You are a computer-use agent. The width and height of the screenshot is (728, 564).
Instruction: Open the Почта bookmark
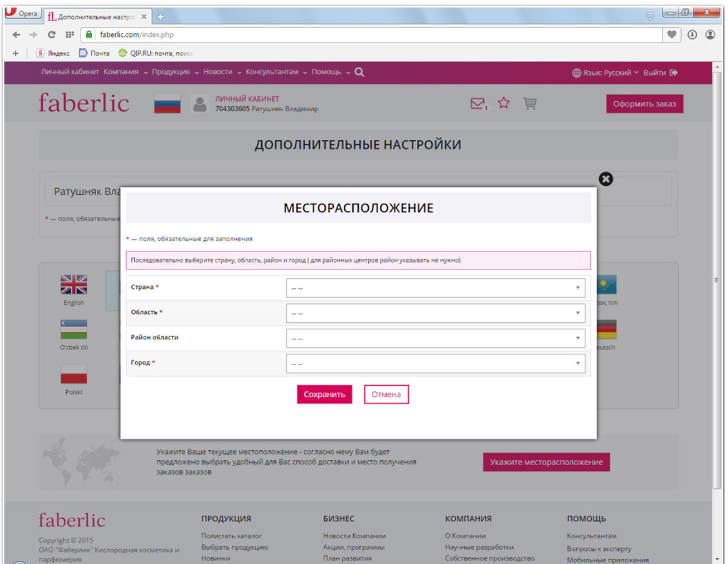tap(94, 53)
